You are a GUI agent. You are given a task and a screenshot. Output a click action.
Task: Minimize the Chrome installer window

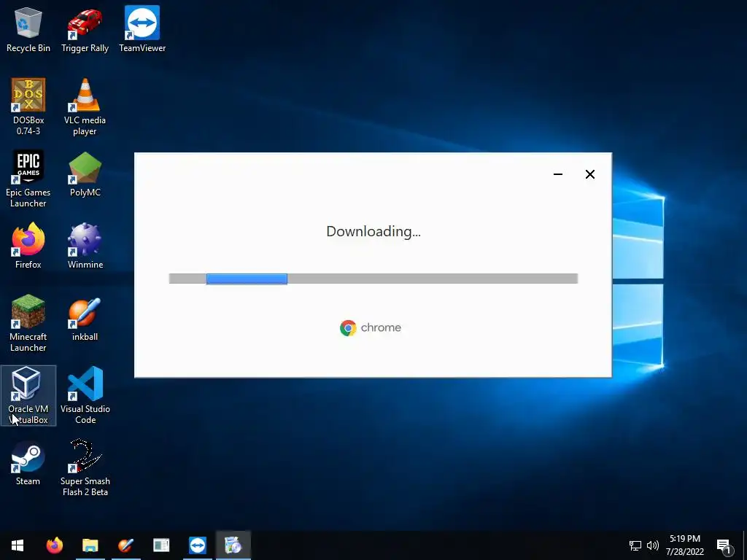[558, 174]
